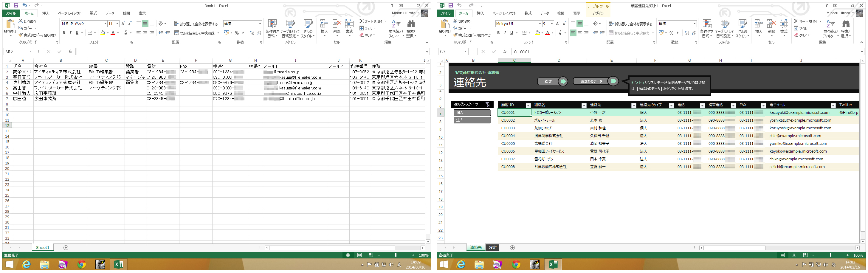This screenshot has width=868, height=273.
Task: Add new sheet in Book1 window
Action: point(66,248)
